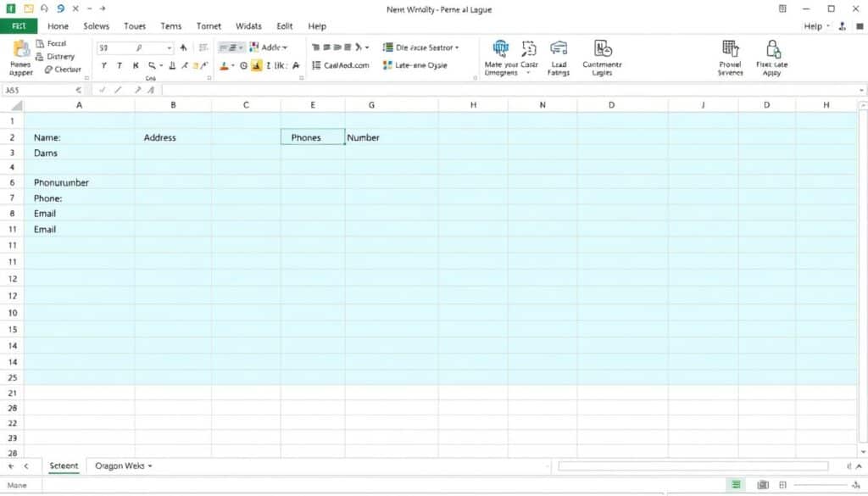Click the increase font size arrow icon

(183, 48)
